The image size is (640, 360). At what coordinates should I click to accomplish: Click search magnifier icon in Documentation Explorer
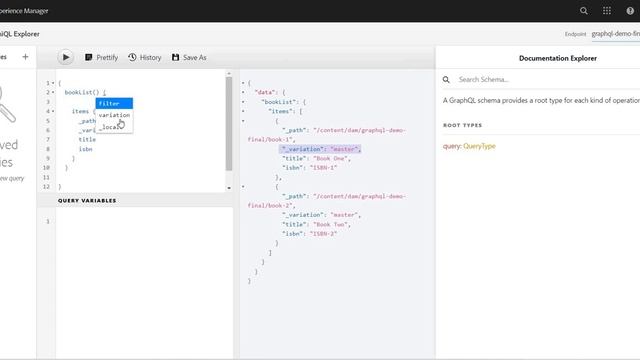[x=446, y=80]
